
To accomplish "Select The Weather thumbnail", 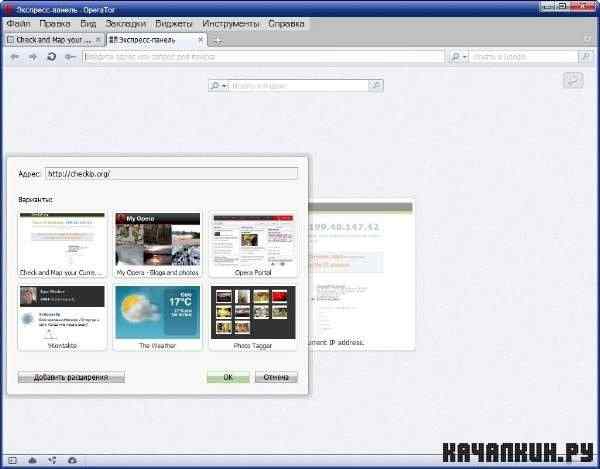I will [x=158, y=318].
